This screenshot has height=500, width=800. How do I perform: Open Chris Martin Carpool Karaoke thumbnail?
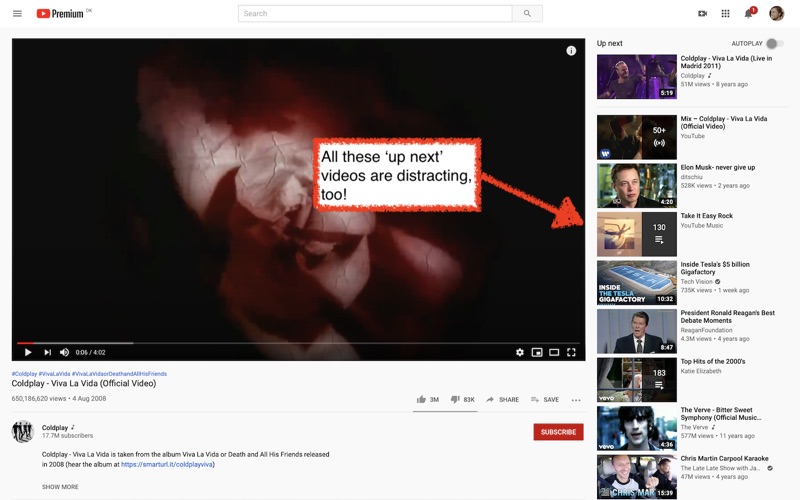(637, 477)
